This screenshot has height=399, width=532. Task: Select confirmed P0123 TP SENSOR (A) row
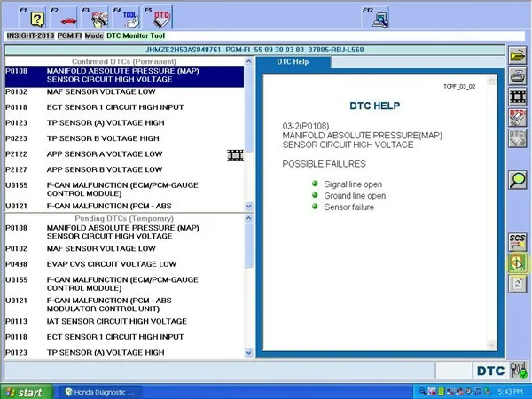point(124,123)
